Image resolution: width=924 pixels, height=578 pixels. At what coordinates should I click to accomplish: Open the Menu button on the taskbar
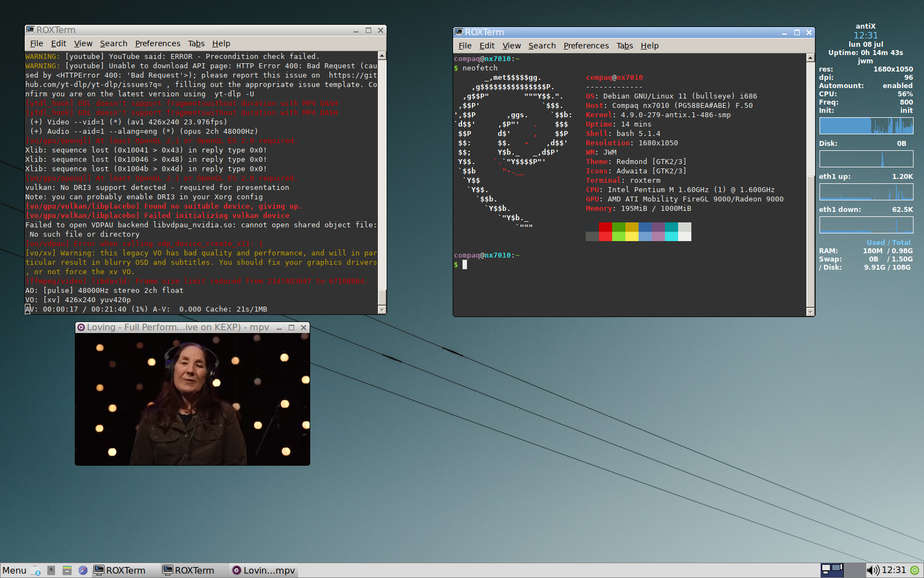tap(14, 570)
